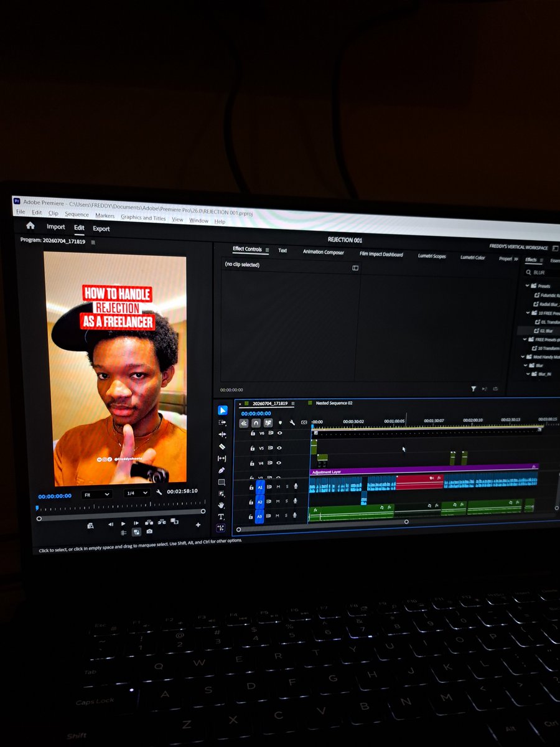
Task: Open the 20260704_171819 sequence panel menu
Action: 294,403
